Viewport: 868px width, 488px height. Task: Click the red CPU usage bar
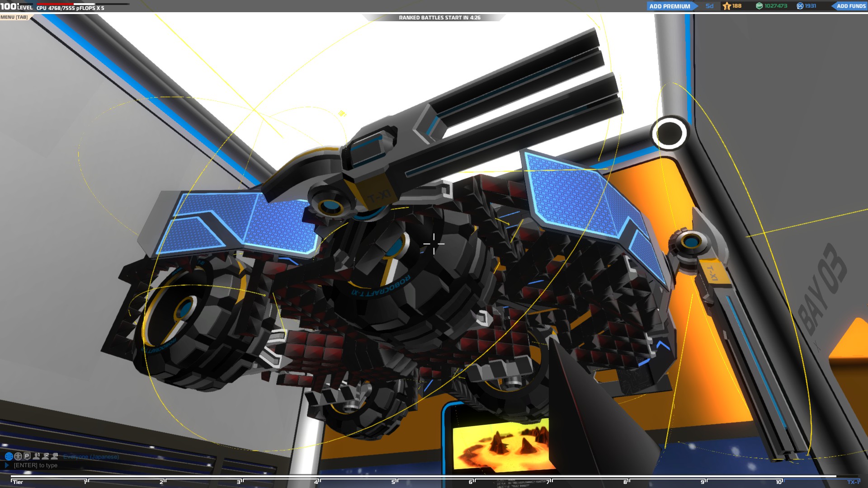(55, 4)
